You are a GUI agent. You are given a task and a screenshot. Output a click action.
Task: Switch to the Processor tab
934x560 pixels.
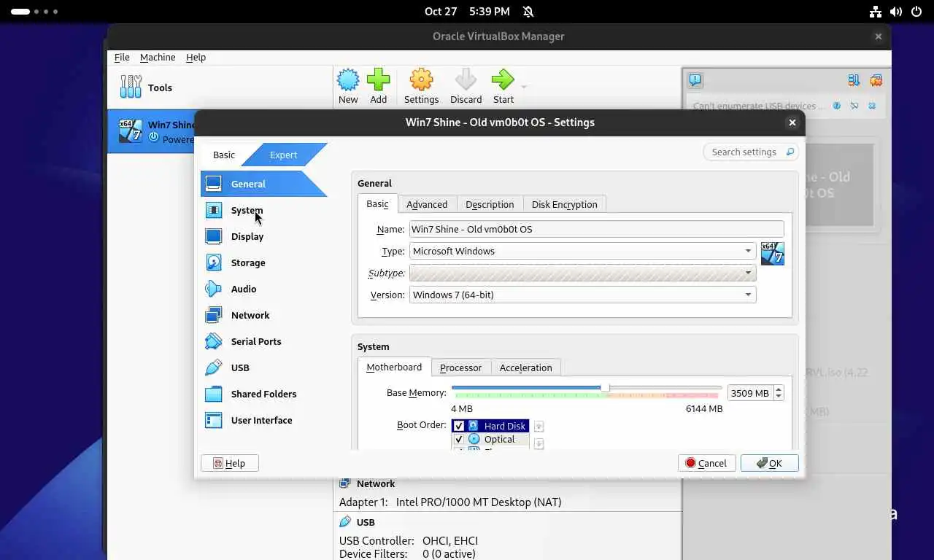460,367
